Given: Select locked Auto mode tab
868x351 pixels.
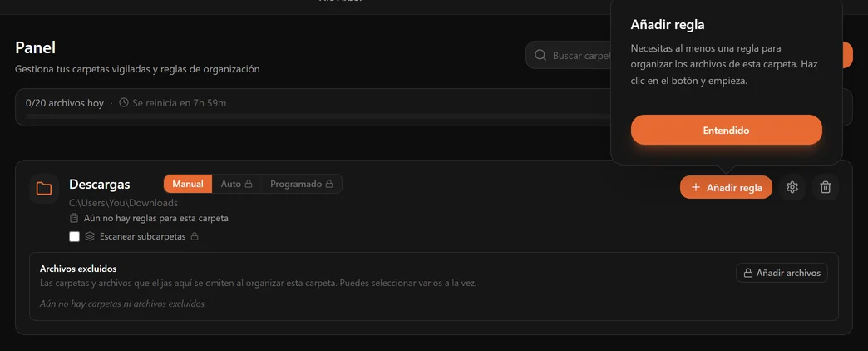Looking at the screenshot, I should click(236, 184).
